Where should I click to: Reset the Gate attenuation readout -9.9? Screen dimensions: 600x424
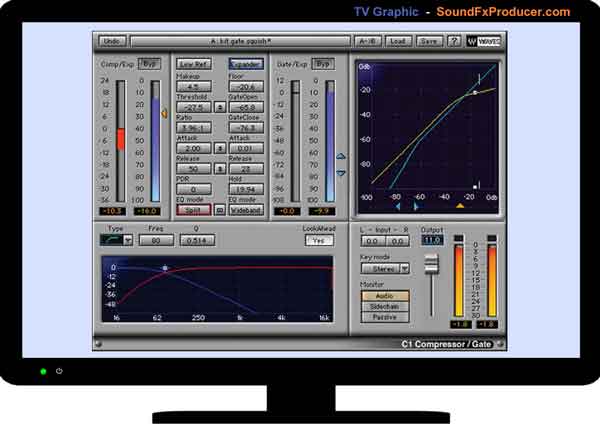[x=322, y=211]
